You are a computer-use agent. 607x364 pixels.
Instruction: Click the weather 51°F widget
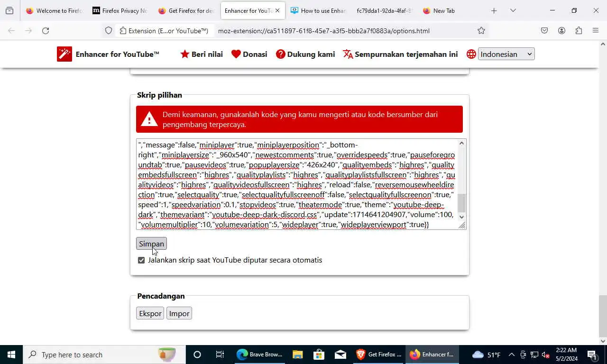(486, 355)
